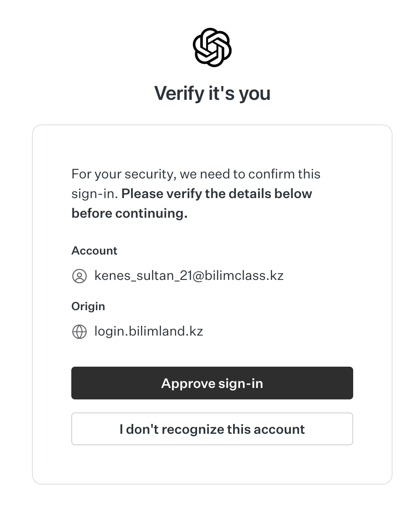The height and width of the screenshot is (532, 413).
Task: Approve the sign-in request
Action: tap(212, 383)
